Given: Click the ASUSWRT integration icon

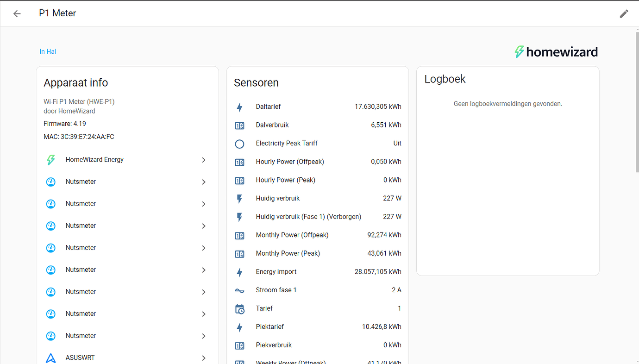Looking at the screenshot, I should [51, 357].
